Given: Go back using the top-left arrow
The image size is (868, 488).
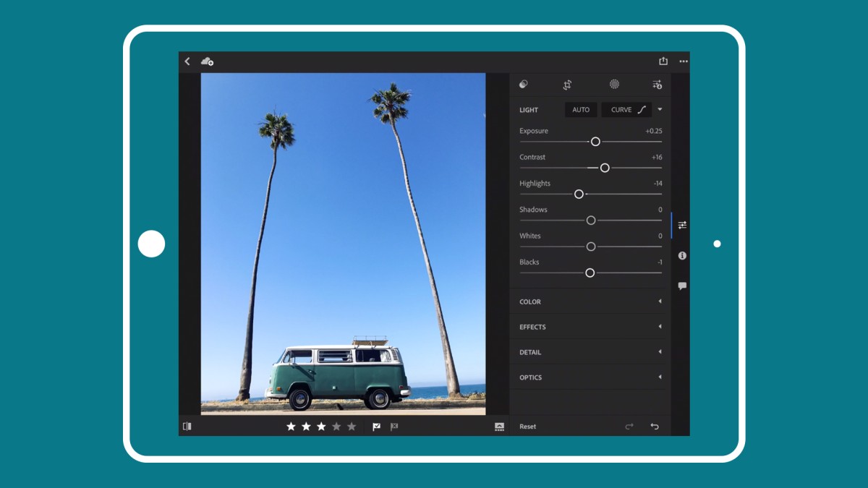Looking at the screenshot, I should pyautogui.click(x=187, y=61).
